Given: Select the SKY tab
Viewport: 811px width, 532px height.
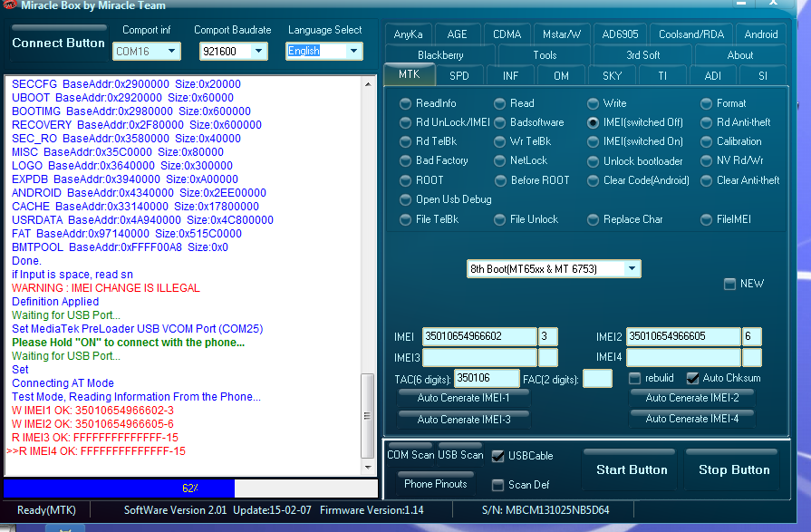Looking at the screenshot, I should click(612, 75).
